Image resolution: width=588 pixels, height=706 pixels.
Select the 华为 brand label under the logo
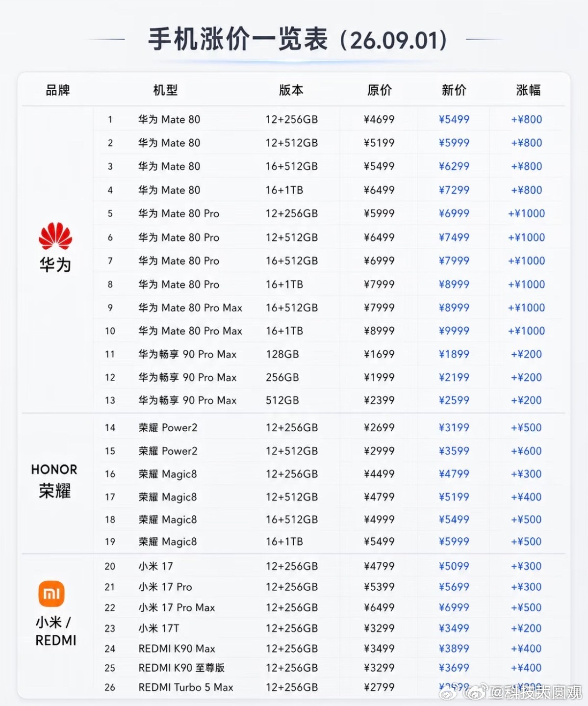pos(55,265)
